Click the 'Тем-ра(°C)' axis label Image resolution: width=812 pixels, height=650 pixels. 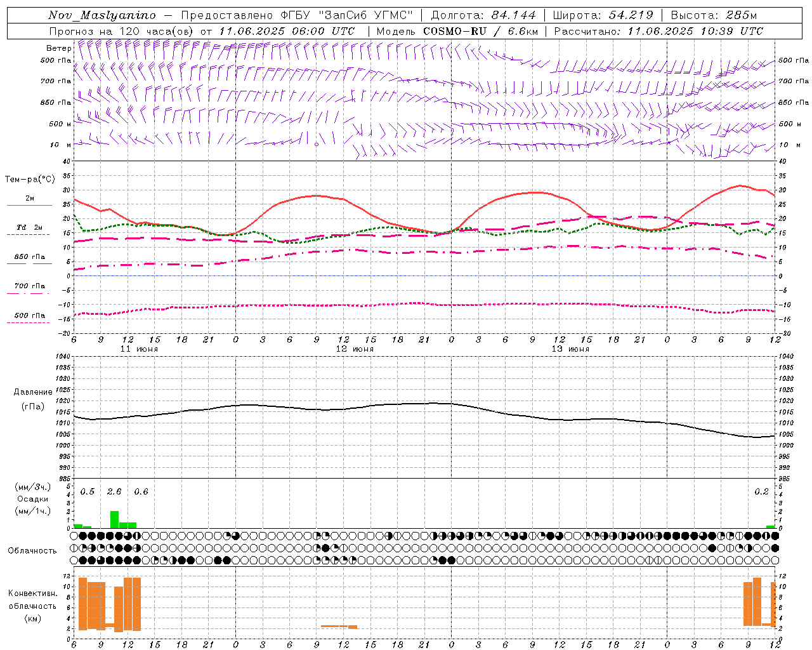coord(30,180)
